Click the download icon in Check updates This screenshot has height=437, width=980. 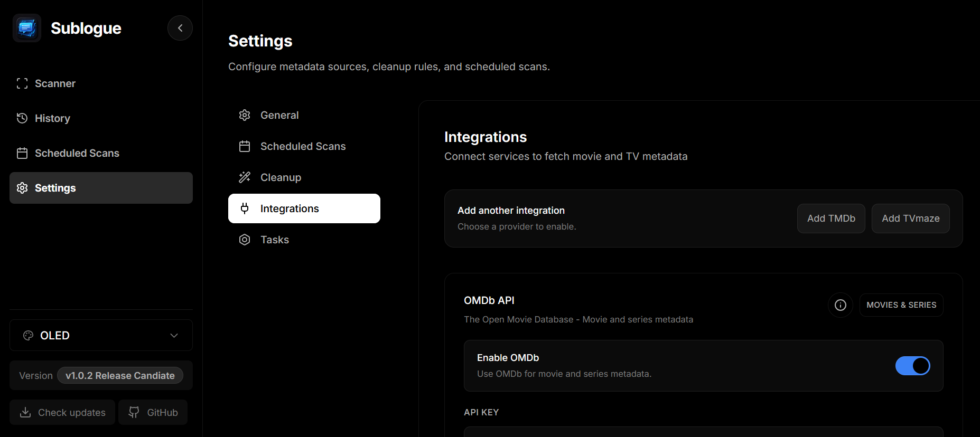(25, 412)
